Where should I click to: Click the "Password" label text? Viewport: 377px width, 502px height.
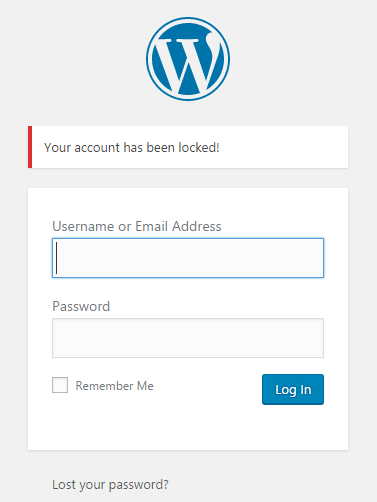coord(81,306)
